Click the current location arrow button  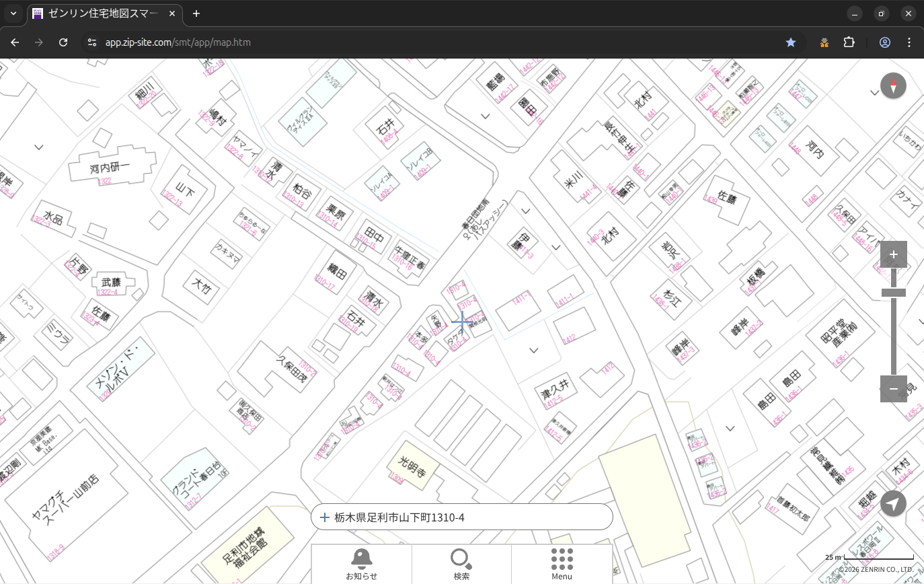coord(893,503)
